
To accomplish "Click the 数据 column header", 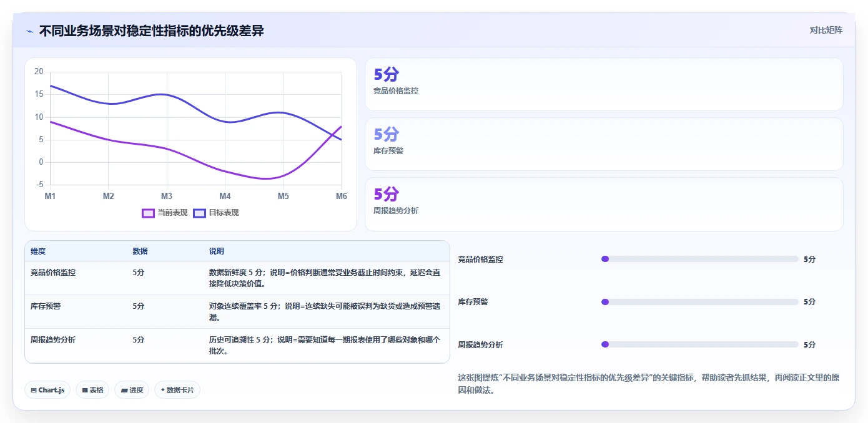I will tap(140, 251).
